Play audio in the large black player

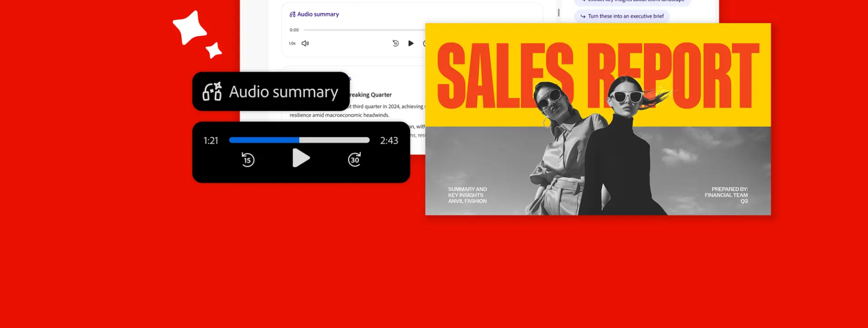pos(301,158)
